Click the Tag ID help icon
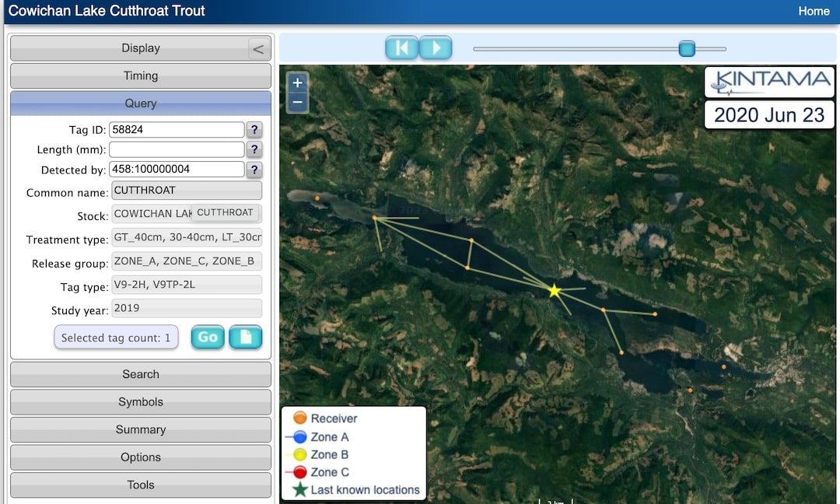Image resolution: width=840 pixels, height=504 pixels. click(254, 130)
